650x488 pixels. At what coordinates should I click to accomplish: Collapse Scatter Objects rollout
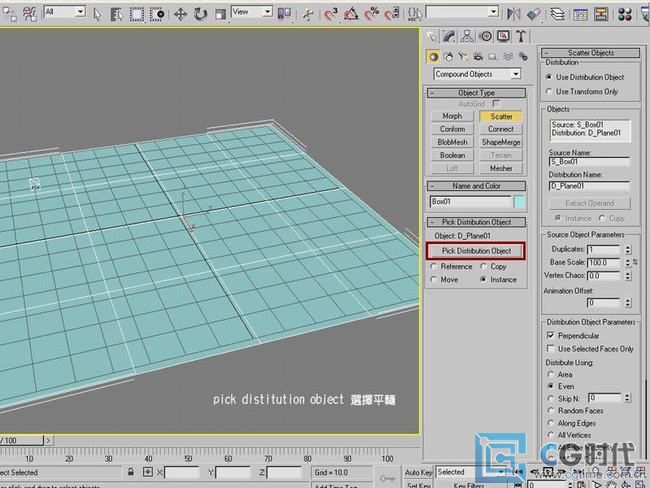click(x=591, y=53)
